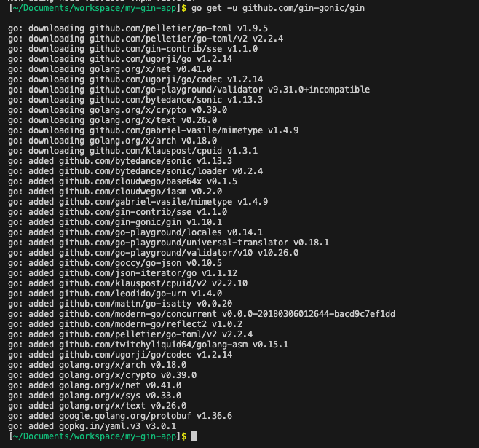This screenshot has height=448, width=479.
Task: Click the line downloading golang.org/x/arch v0.18.0
Action: pyautogui.click(x=112, y=141)
